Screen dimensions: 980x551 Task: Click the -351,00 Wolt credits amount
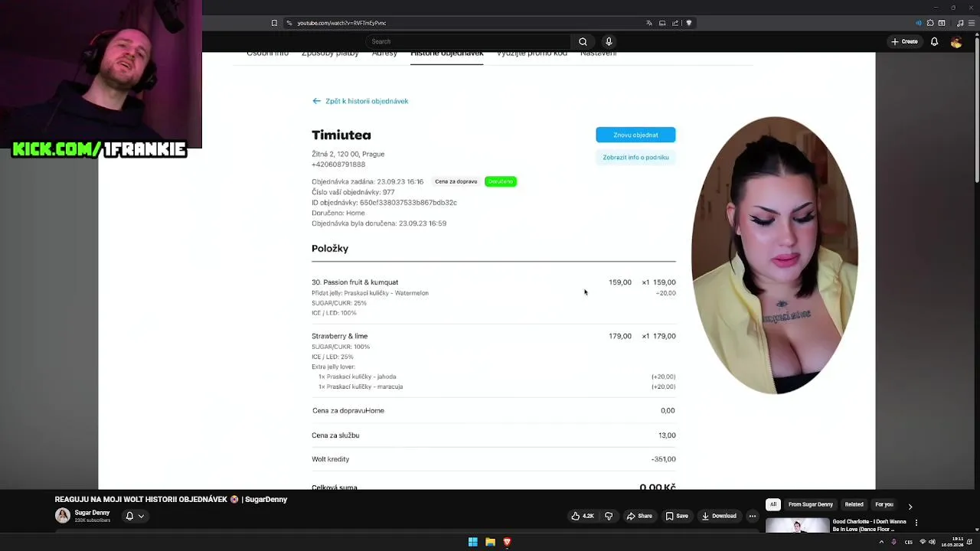pyautogui.click(x=663, y=459)
